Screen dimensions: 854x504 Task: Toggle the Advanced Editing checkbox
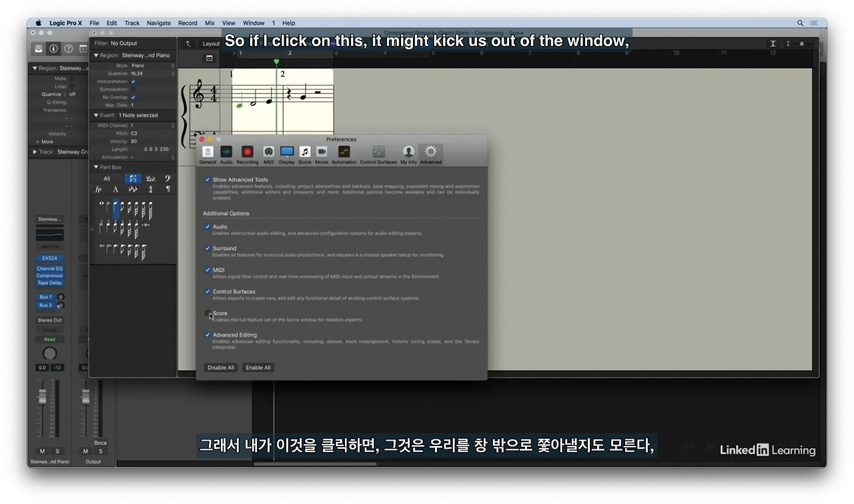[207, 335]
